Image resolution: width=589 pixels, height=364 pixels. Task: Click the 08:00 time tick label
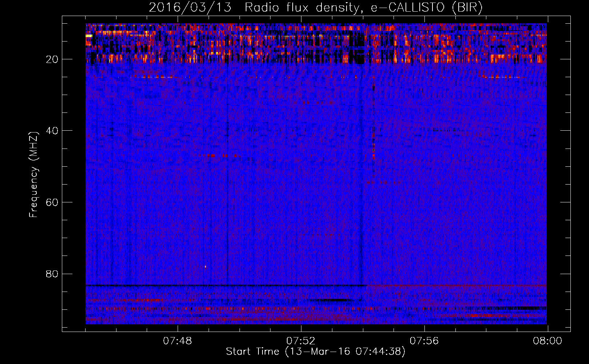(x=548, y=341)
